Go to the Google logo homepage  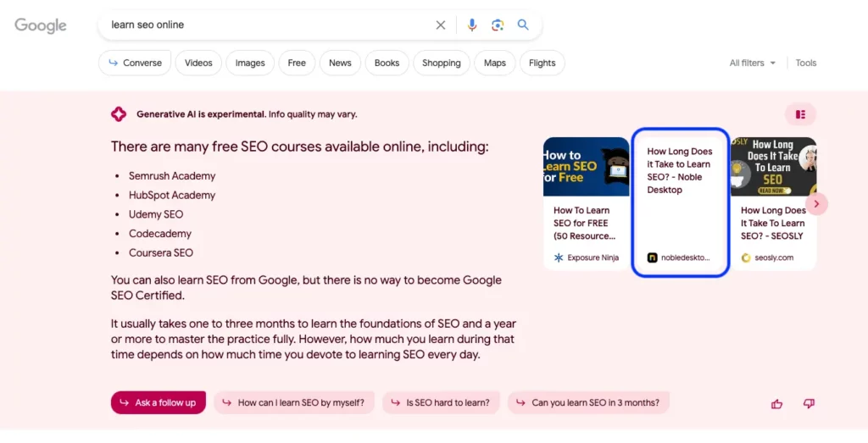pyautogui.click(x=41, y=25)
